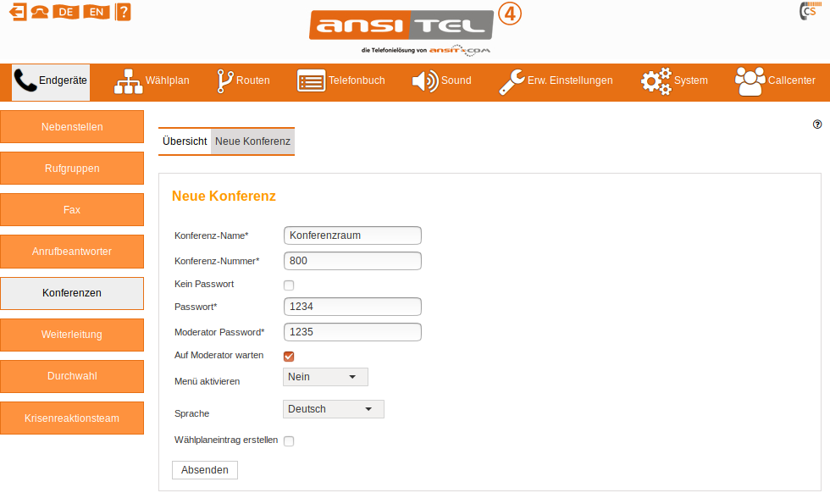Open Rufgruppen in the sidebar

(x=72, y=169)
